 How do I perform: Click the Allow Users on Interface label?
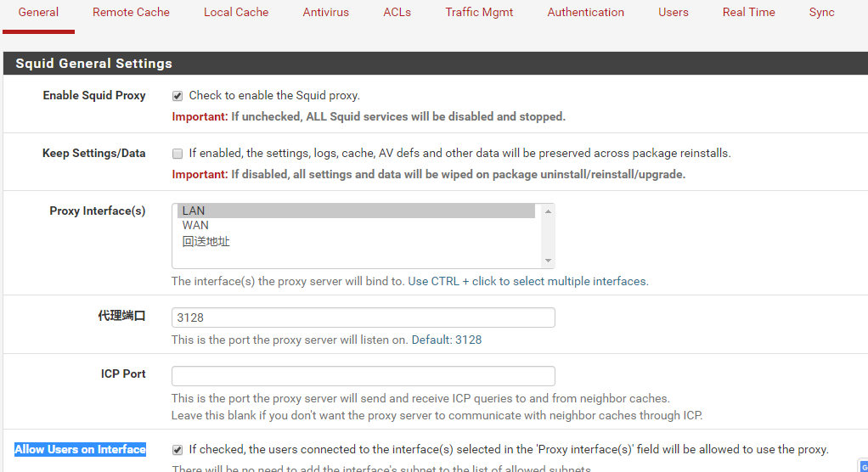[x=81, y=449]
